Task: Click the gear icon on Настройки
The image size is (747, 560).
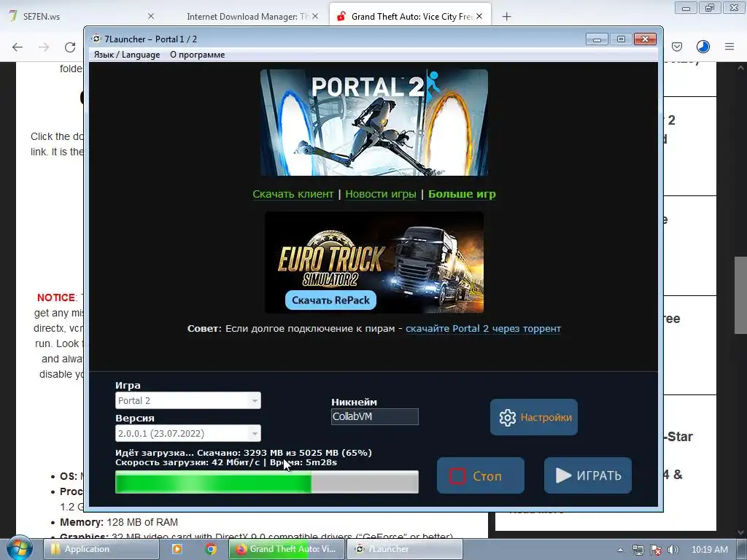Action: tap(508, 418)
